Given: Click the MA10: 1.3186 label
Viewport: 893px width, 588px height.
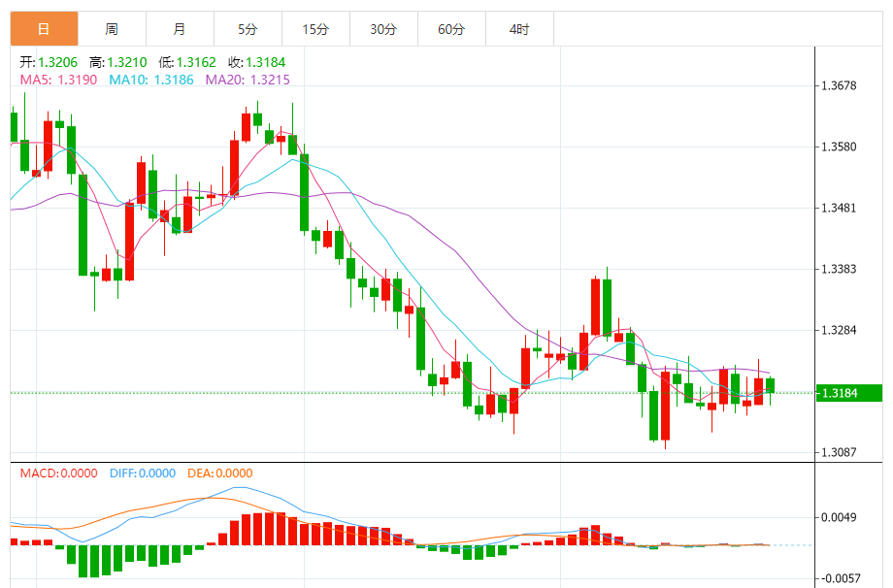Looking at the screenshot, I should coord(151,80).
